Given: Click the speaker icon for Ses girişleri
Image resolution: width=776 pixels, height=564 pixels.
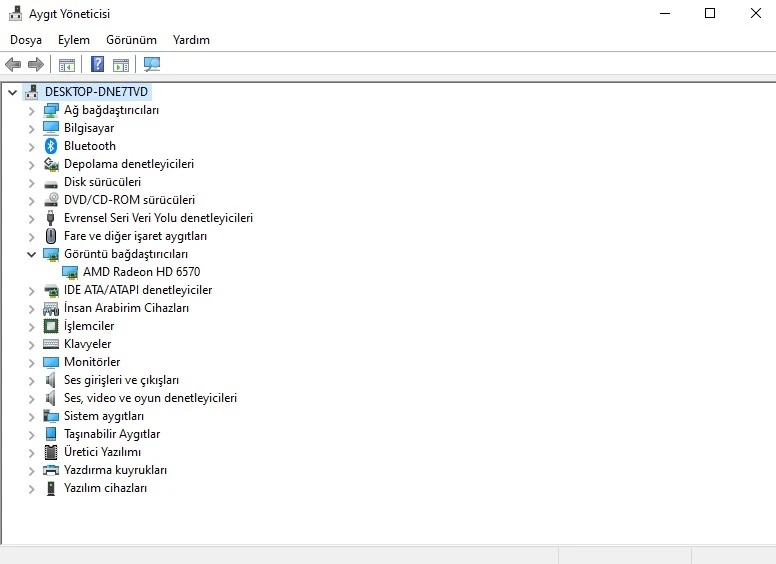Looking at the screenshot, I should coord(50,380).
